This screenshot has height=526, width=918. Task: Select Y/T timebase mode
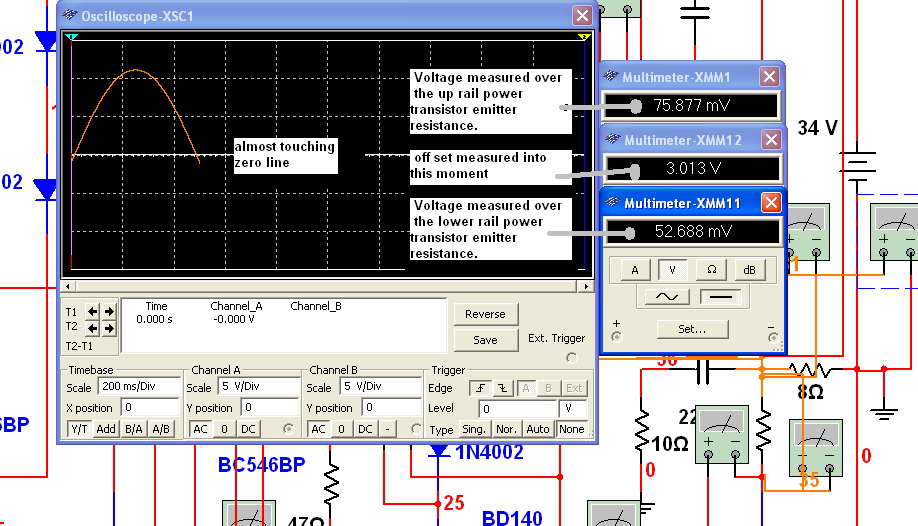[79, 429]
